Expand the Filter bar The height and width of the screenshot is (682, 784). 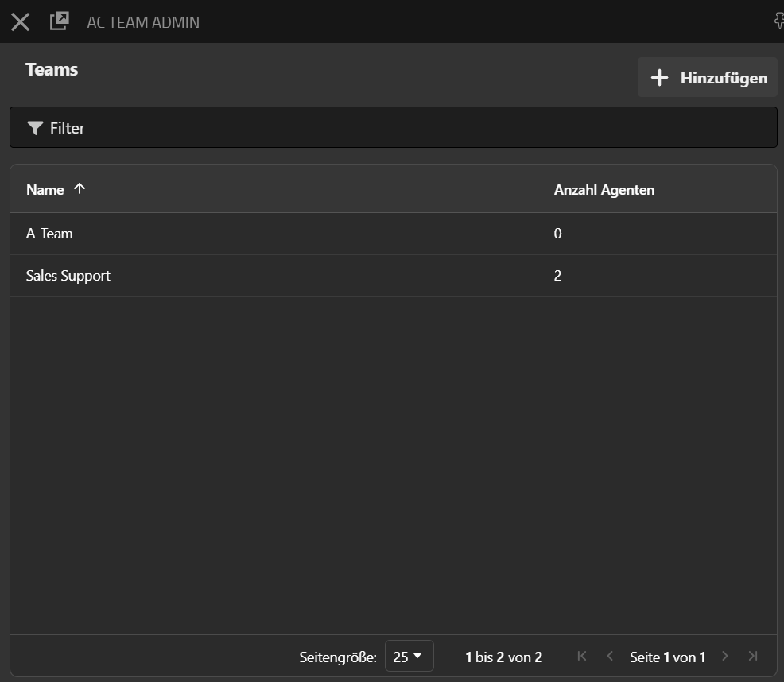[x=393, y=128]
